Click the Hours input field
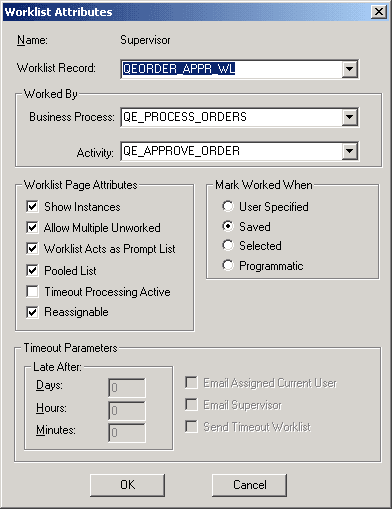 click(x=127, y=410)
